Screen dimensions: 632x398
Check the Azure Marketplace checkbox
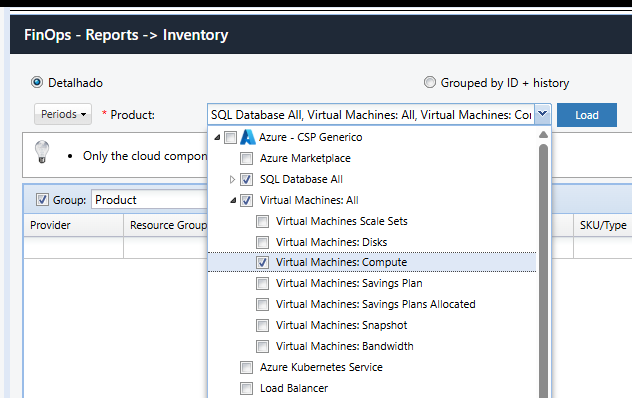(x=246, y=158)
